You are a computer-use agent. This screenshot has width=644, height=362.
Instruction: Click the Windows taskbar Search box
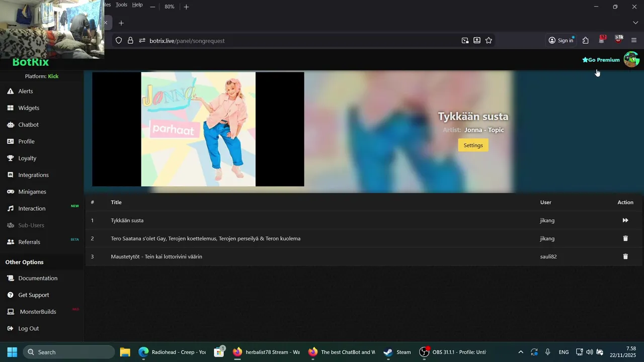click(68, 352)
